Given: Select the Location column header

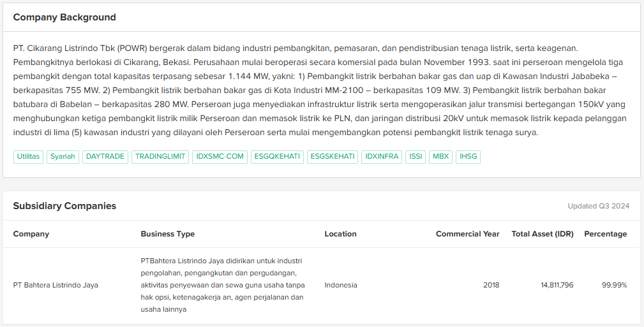Looking at the screenshot, I should click(x=340, y=234).
